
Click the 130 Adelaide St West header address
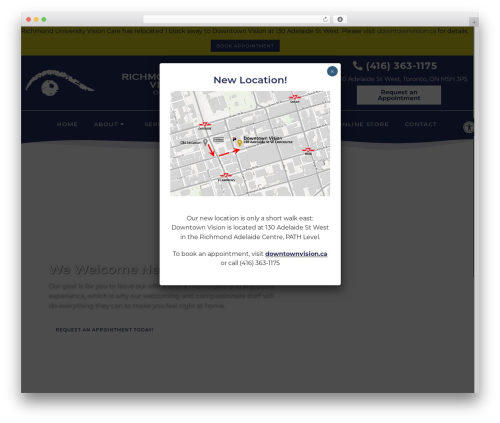click(x=404, y=79)
